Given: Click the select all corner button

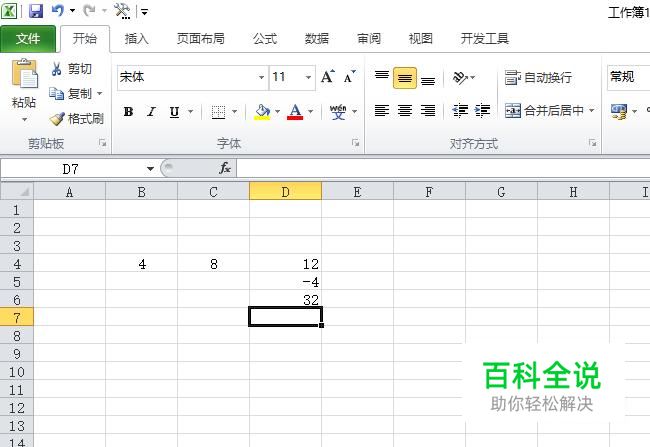Looking at the screenshot, I should 17,192.
